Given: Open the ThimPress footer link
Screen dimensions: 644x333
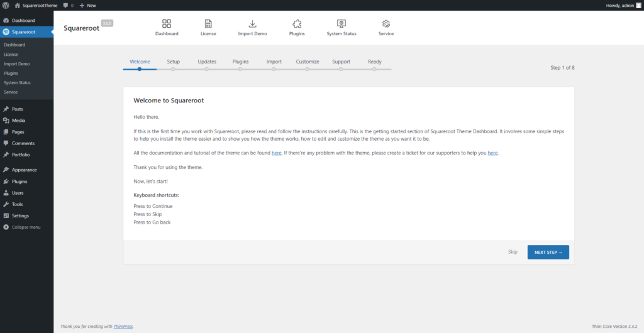Looking at the screenshot, I should pyautogui.click(x=123, y=327).
